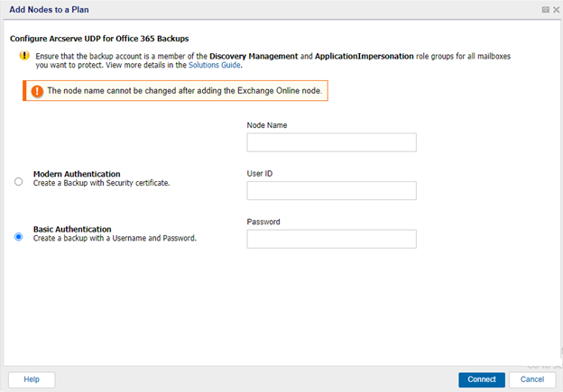This screenshot has width=563, height=392.
Task: Focus the User ID text box
Action: point(331,190)
